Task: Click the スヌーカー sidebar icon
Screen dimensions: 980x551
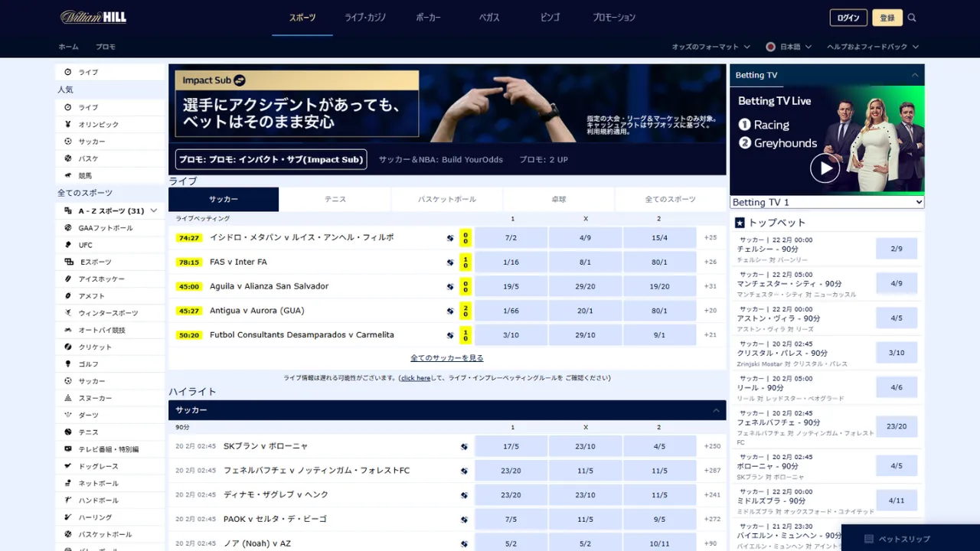Action: point(68,398)
